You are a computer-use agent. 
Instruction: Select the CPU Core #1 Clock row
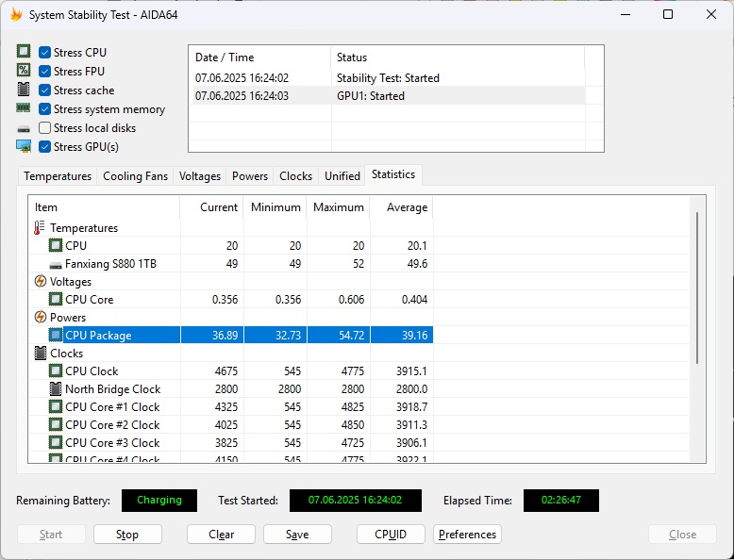coord(112,407)
